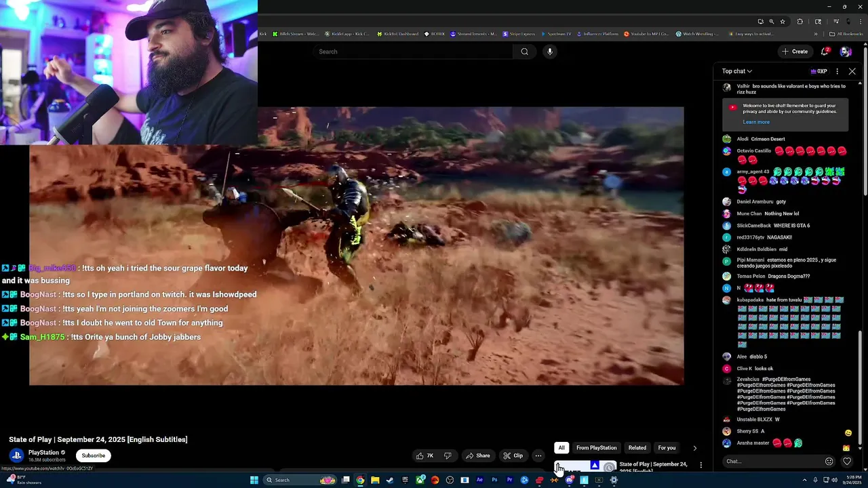Select the All filter chip
This screenshot has width=868, height=488.
point(561,448)
